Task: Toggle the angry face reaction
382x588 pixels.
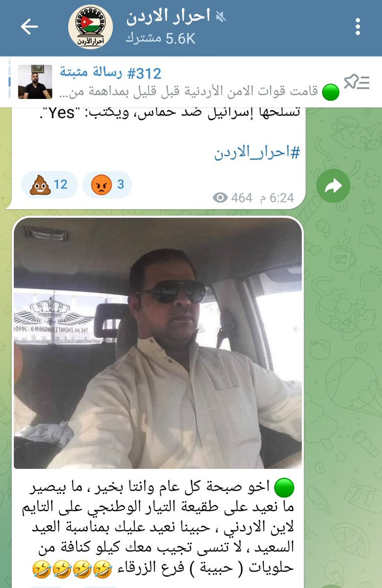Action: [x=107, y=185]
